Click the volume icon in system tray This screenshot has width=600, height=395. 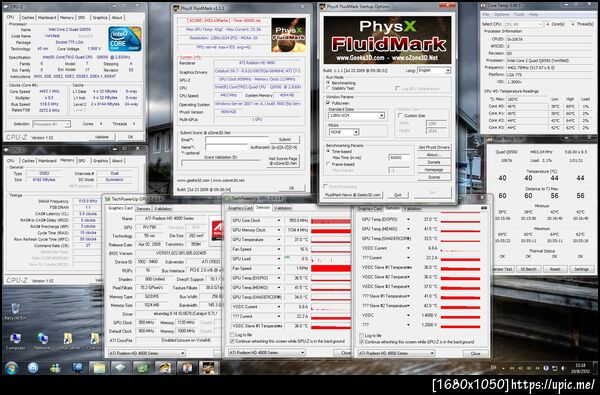(563, 368)
